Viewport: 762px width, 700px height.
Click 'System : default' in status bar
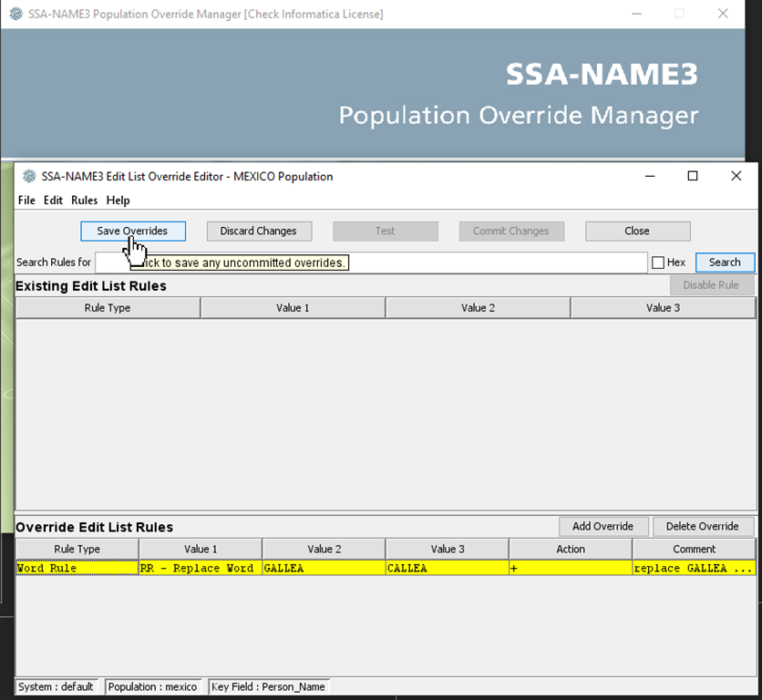[x=56, y=687]
